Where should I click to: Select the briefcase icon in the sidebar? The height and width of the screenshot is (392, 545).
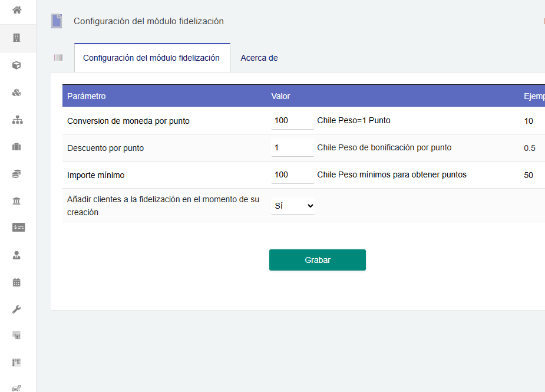(17, 146)
